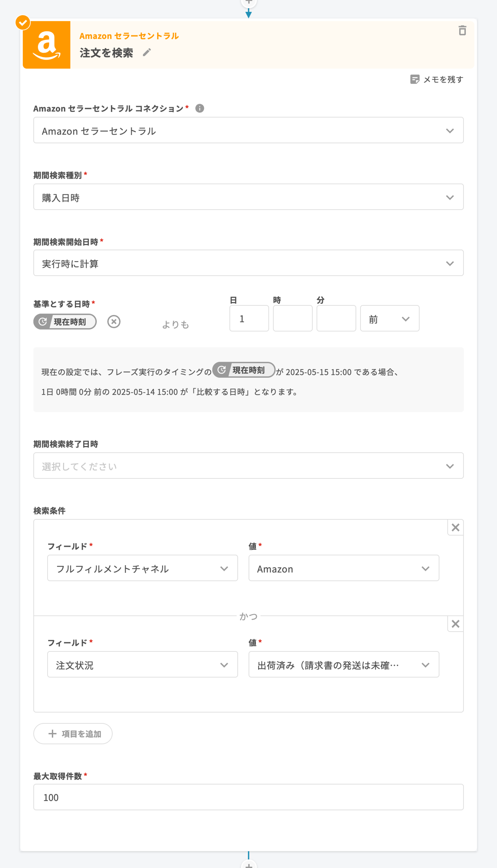Viewport: 497px width, 868px height.
Task: Open the 期間検索種別 dropdown showing 購入日時
Action: (248, 197)
